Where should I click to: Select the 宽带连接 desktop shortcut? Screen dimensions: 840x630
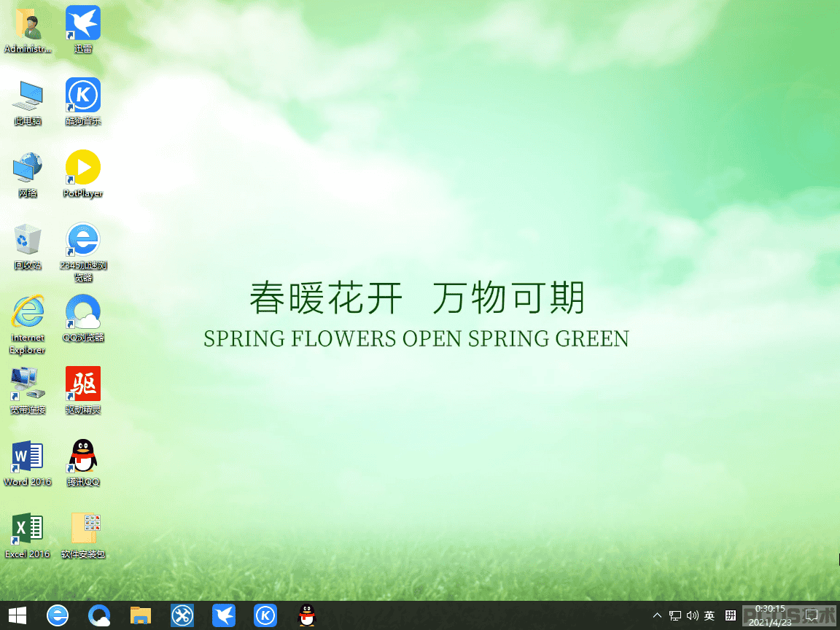point(28,391)
